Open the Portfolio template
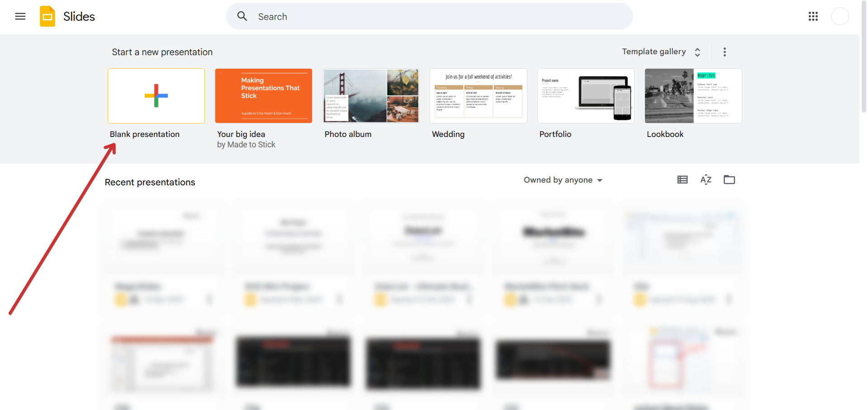This screenshot has height=410, width=868. pos(586,96)
